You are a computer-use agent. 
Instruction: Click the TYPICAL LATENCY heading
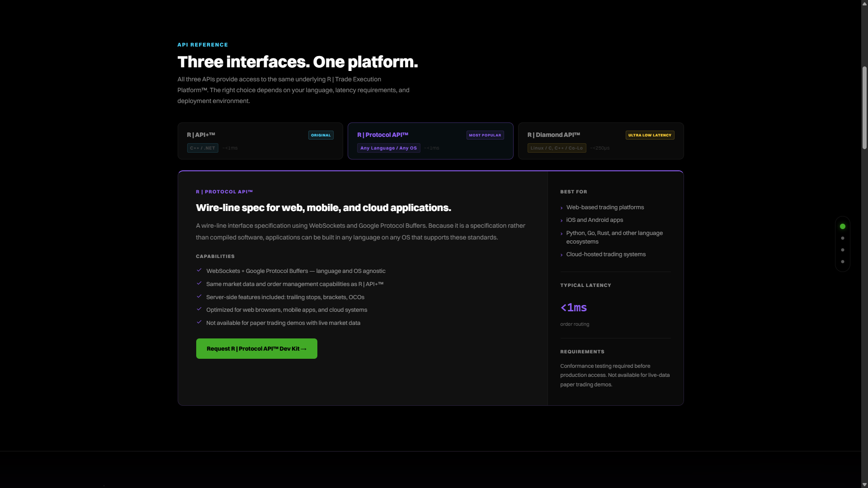click(585, 286)
